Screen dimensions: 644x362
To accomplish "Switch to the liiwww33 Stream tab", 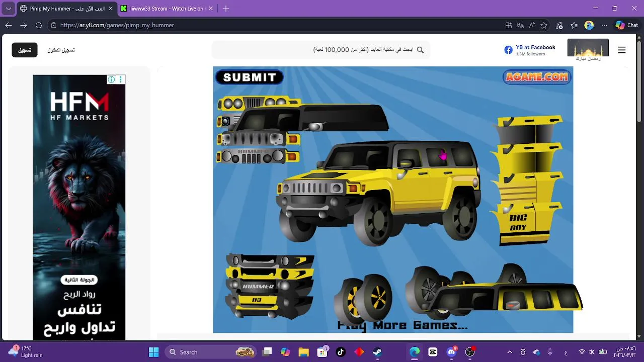I will coord(166,9).
